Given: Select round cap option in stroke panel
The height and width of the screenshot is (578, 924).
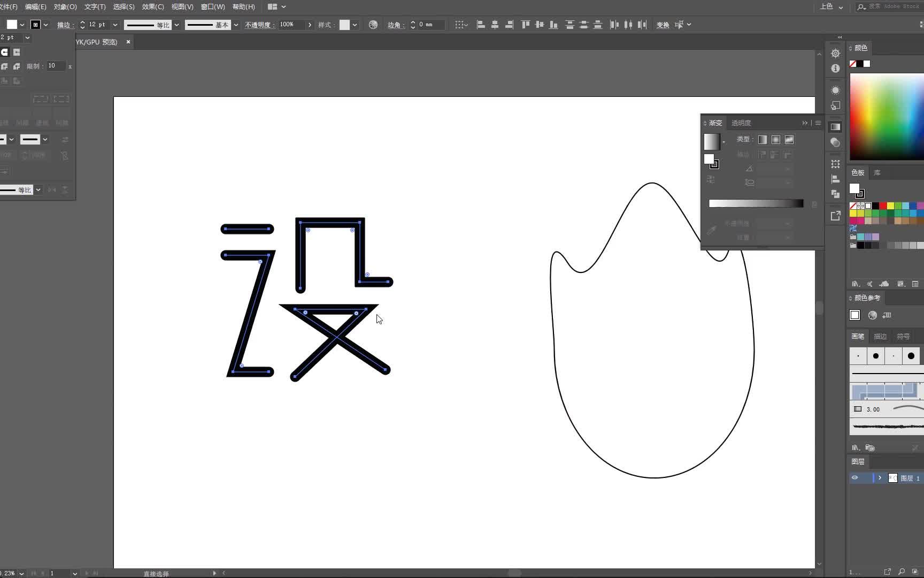Looking at the screenshot, I should [5, 52].
